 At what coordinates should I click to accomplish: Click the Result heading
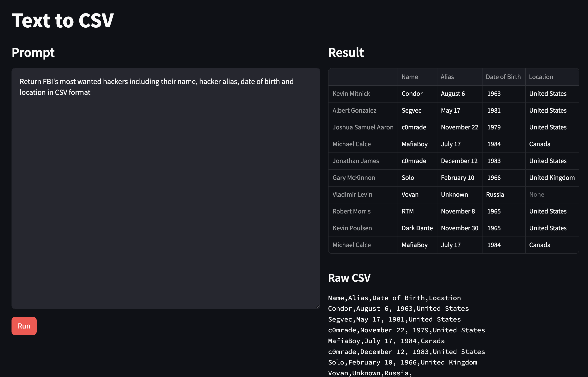click(346, 53)
